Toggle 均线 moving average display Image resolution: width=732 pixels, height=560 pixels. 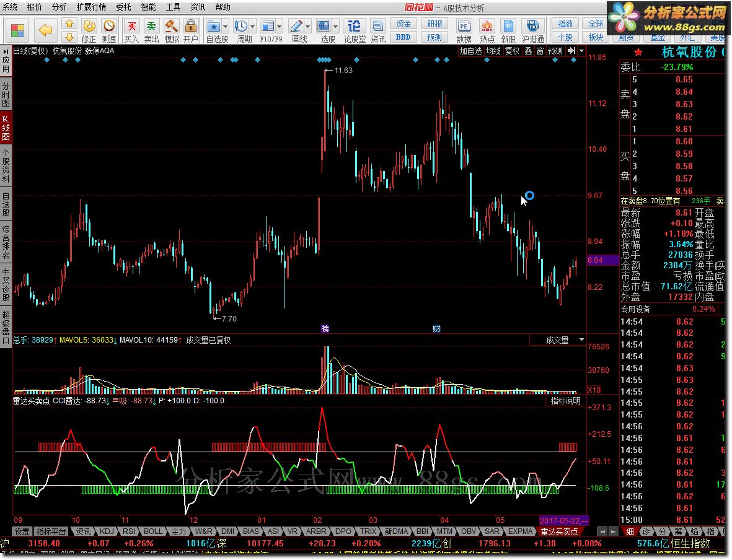coord(493,51)
